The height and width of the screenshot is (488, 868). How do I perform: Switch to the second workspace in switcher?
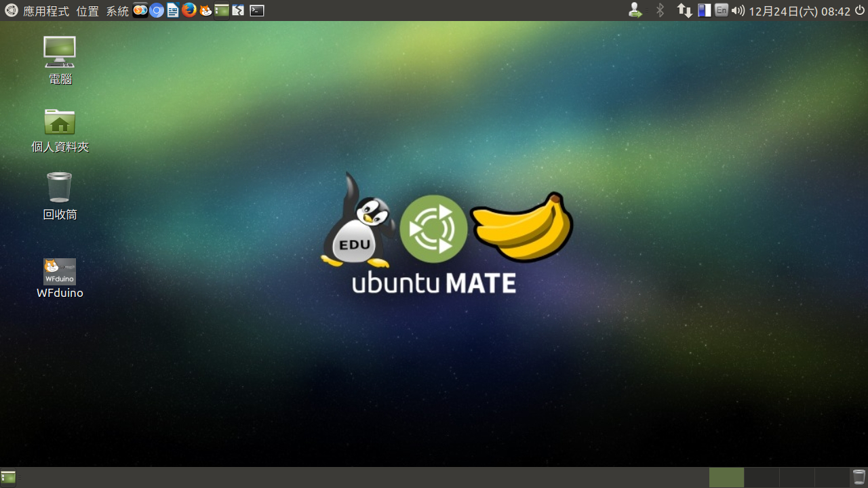point(762,477)
